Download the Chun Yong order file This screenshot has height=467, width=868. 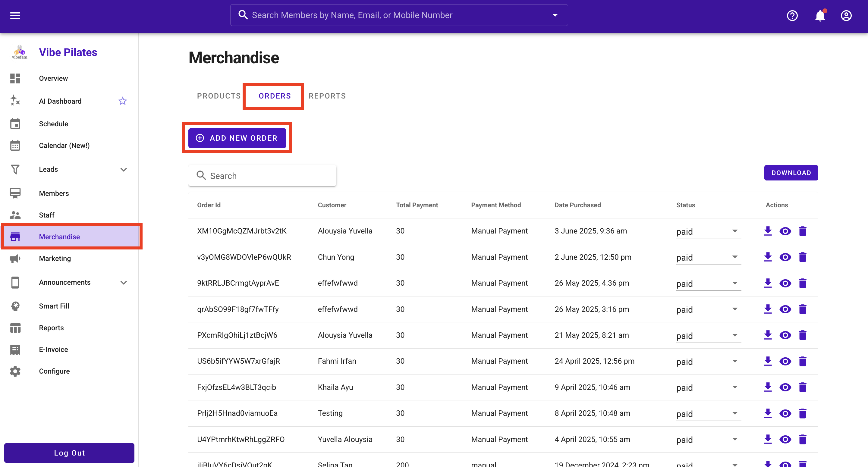[768, 257]
